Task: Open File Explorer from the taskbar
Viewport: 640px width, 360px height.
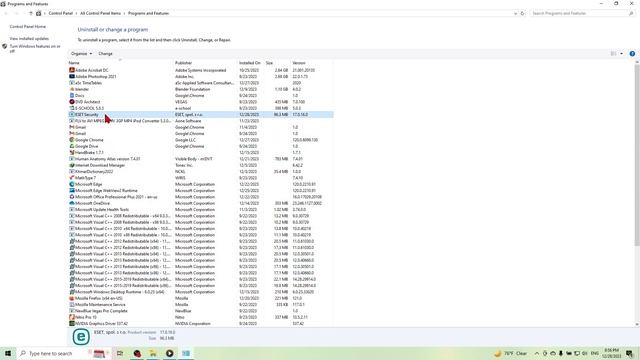Action: (x=153, y=353)
